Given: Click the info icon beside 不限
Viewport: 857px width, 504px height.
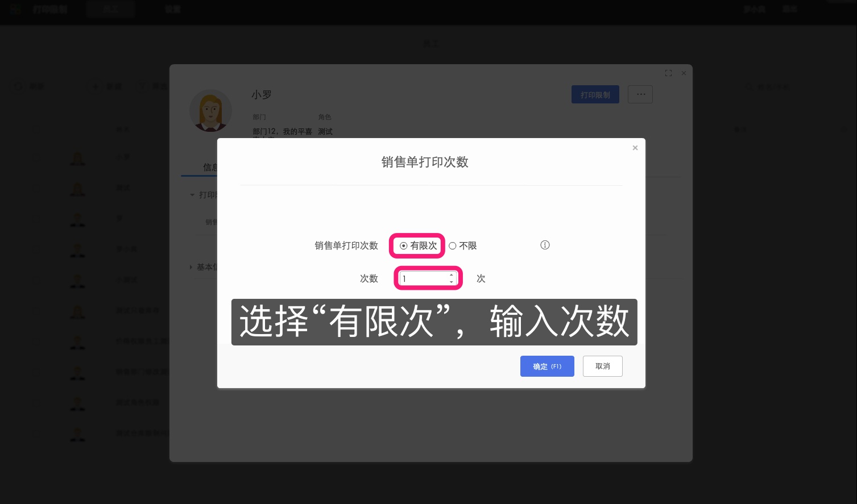Looking at the screenshot, I should [545, 245].
